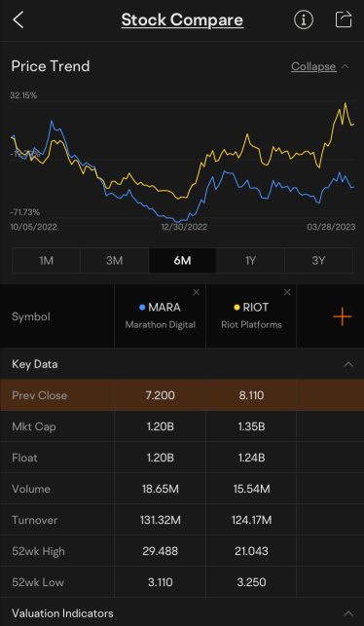The image size is (364, 626).
Task: Open Marathon Digital symbol column
Action: click(x=160, y=315)
